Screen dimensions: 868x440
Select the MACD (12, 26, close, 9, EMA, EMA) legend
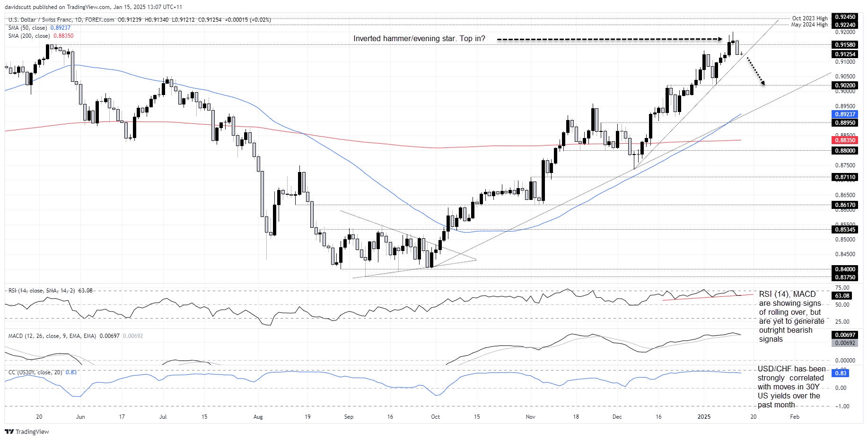[x=75, y=336]
